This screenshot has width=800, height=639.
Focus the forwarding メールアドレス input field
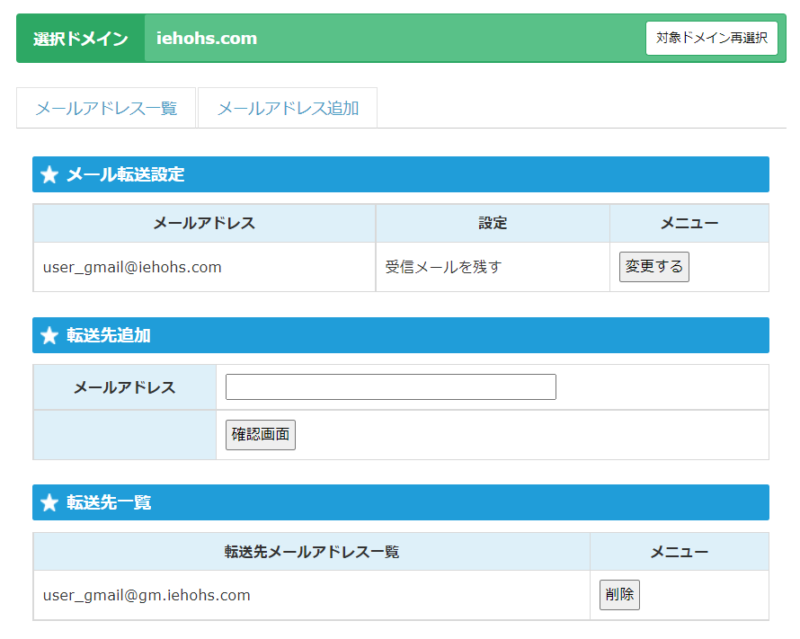coord(391,387)
